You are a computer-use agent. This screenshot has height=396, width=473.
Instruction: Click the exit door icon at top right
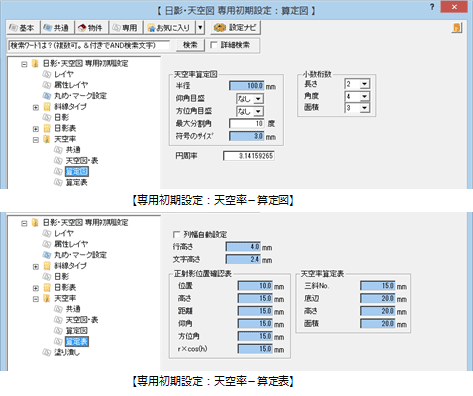[457, 27]
